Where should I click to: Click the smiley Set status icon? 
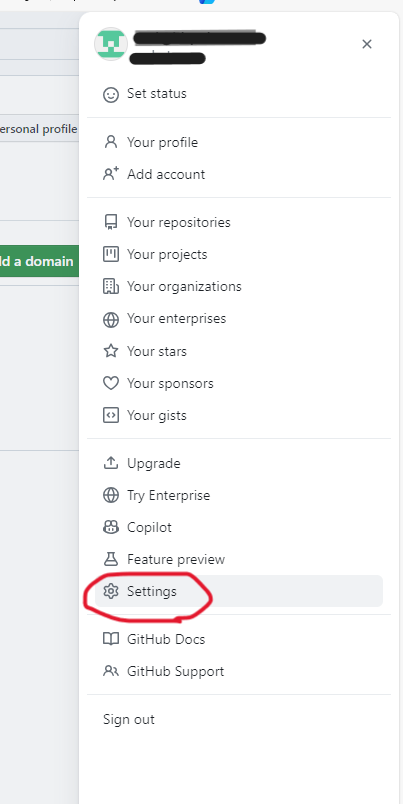111,95
